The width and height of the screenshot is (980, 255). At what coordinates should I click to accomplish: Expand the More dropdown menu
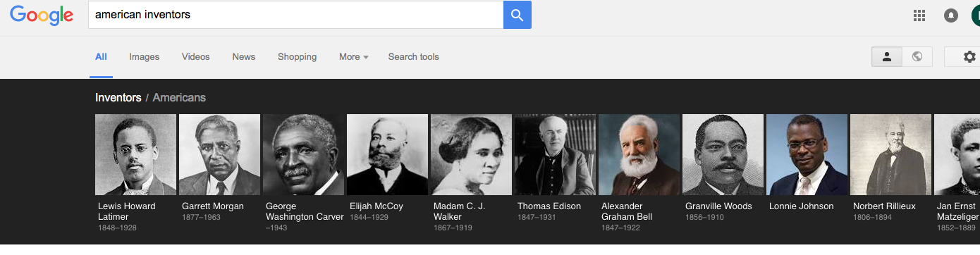[x=354, y=57]
